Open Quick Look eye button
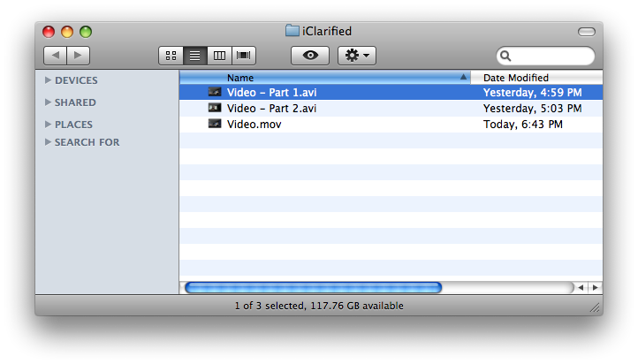Screen dimensions: 638x364 point(310,56)
